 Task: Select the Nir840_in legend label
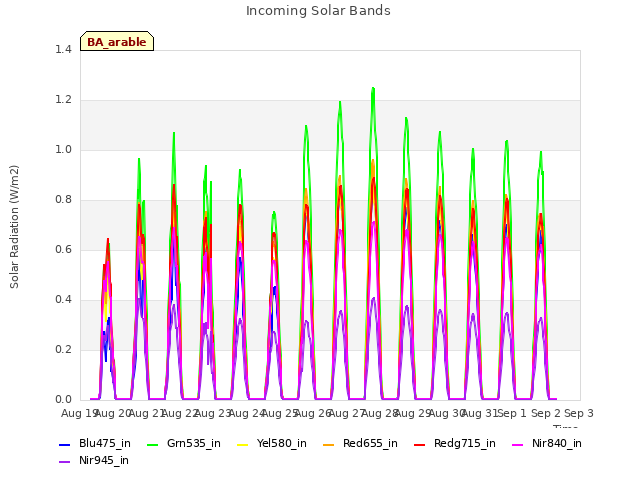[557, 444]
